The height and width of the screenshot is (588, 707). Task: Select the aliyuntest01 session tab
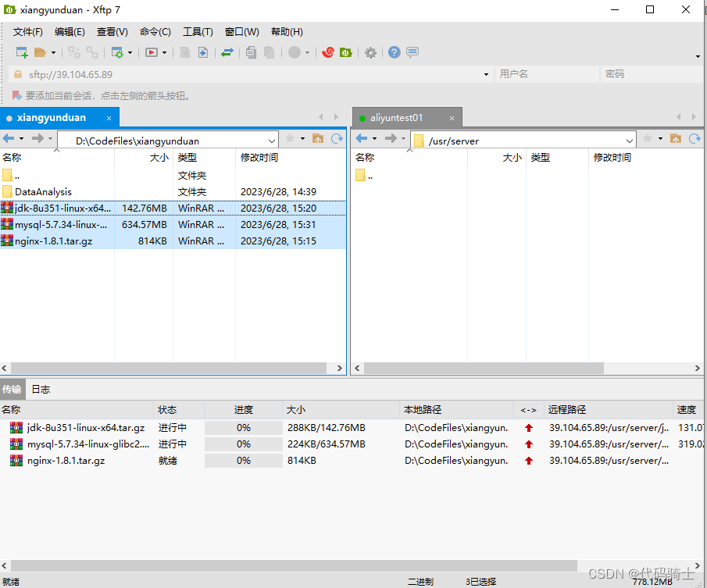click(x=399, y=116)
